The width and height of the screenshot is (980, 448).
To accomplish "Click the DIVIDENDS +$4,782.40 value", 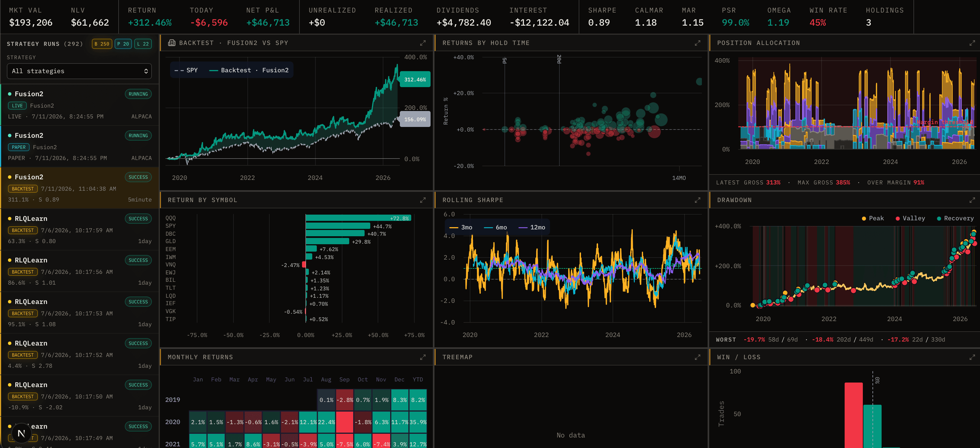I will (464, 23).
